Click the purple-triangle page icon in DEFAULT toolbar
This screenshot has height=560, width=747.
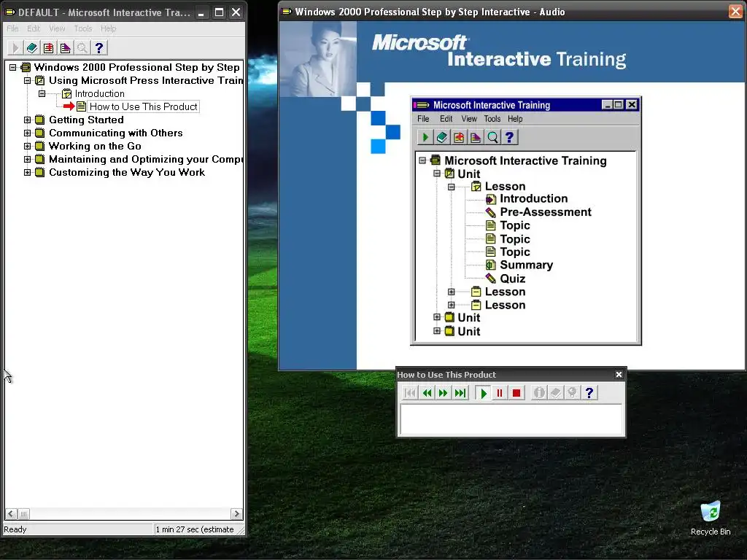65,47
